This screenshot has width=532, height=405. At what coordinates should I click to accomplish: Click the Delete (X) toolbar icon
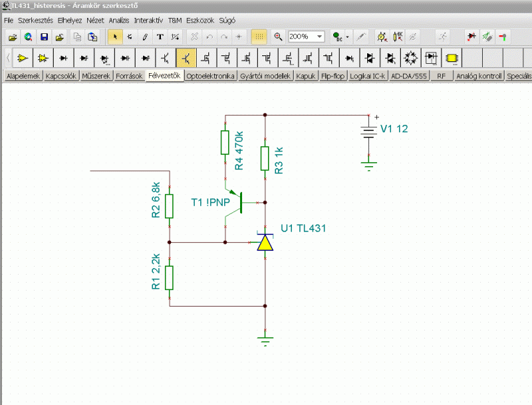(x=194, y=37)
